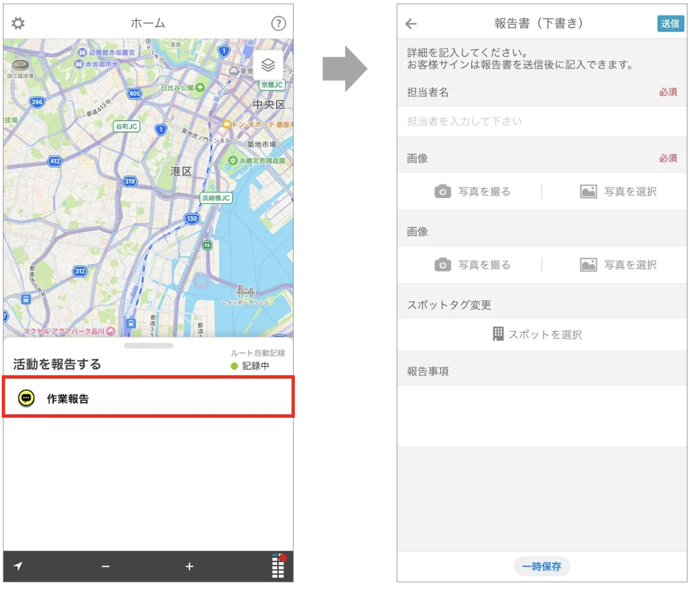
Task: Tap the PA parking area icon
Action: (207, 246)
